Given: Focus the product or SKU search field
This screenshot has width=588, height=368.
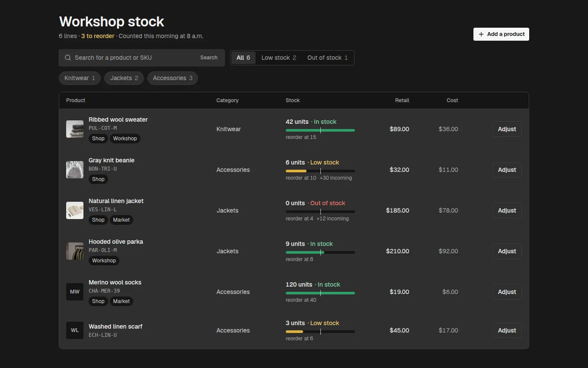Looking at the screenshot, I should 142,58.
